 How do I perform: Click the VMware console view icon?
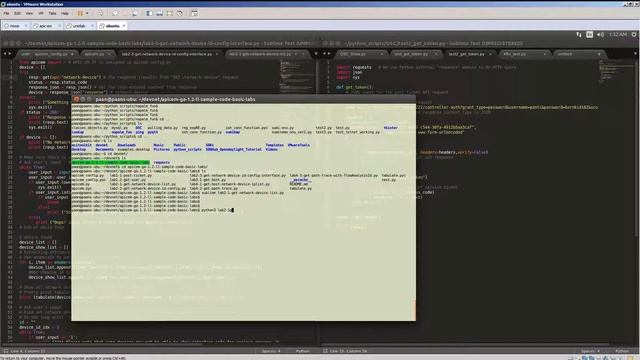tap(195, 13)
